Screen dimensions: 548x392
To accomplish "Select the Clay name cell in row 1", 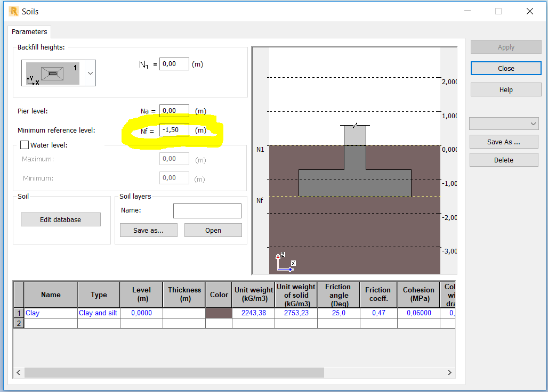I will (x=50, y=313).
